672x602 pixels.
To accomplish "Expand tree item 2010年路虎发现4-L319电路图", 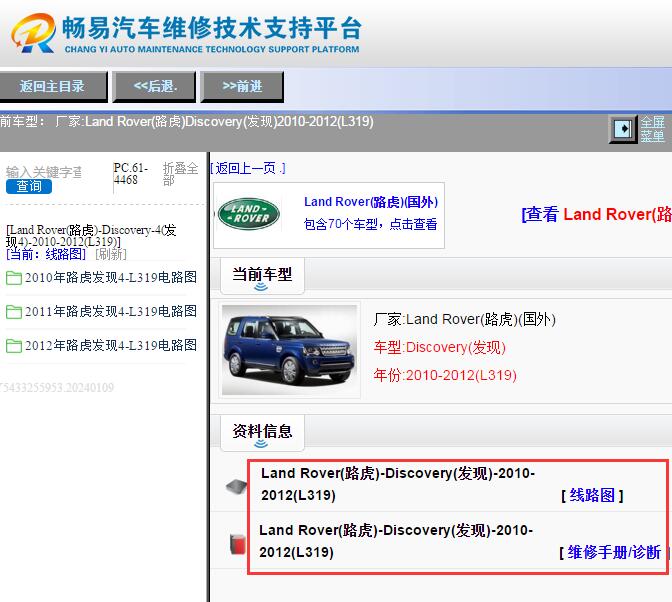I will click(x=111, y=278).
